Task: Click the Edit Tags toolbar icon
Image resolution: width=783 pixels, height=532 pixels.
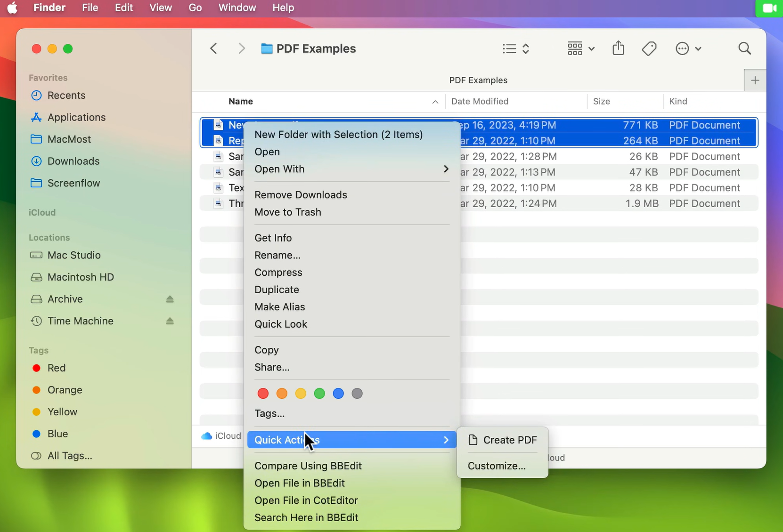Action: [649, 48]
